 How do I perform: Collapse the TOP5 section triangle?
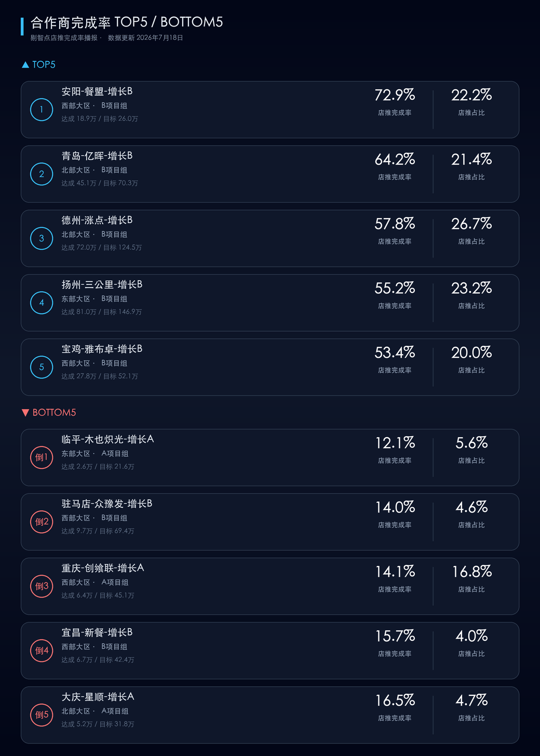pyautogui.click(x=25, y=65)
